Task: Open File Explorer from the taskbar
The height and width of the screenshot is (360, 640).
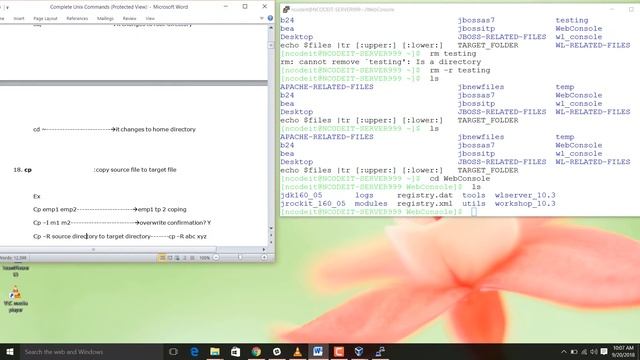Action: point(215,352)
